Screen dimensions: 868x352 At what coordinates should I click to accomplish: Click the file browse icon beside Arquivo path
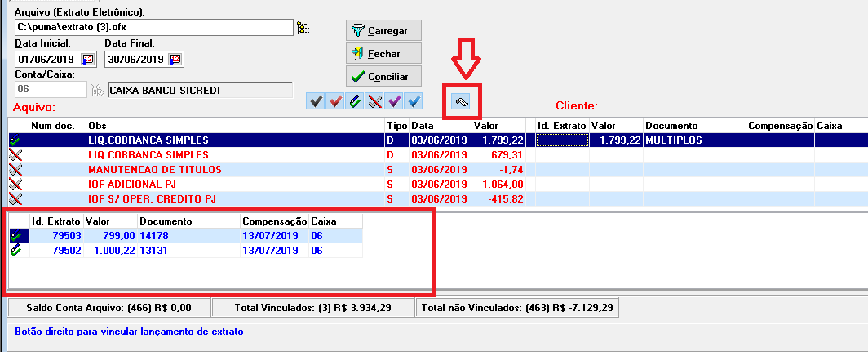(303, 28)
